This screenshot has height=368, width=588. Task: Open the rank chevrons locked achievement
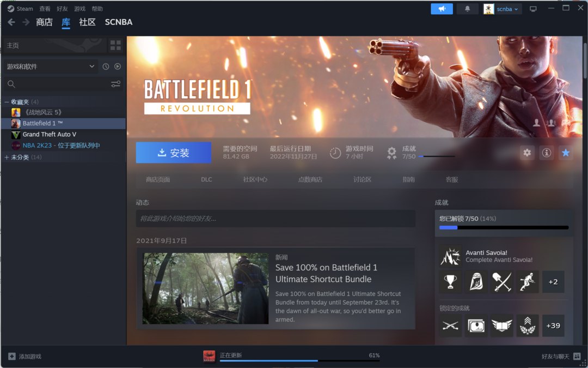pos(527,325)
